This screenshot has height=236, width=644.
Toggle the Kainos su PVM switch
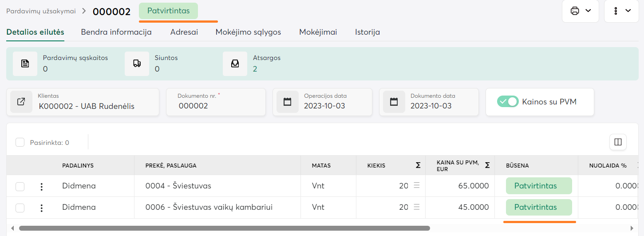(x=508, y=102)
